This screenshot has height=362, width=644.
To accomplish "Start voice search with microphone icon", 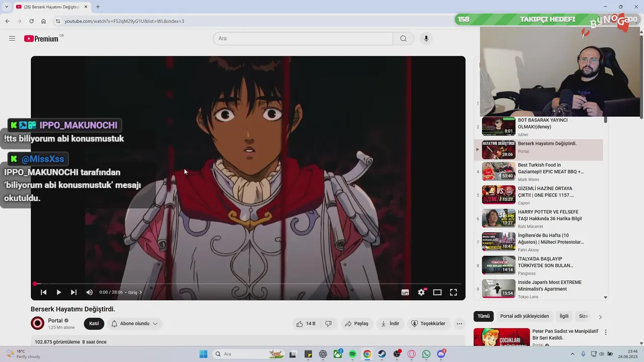I will [426, 39].
